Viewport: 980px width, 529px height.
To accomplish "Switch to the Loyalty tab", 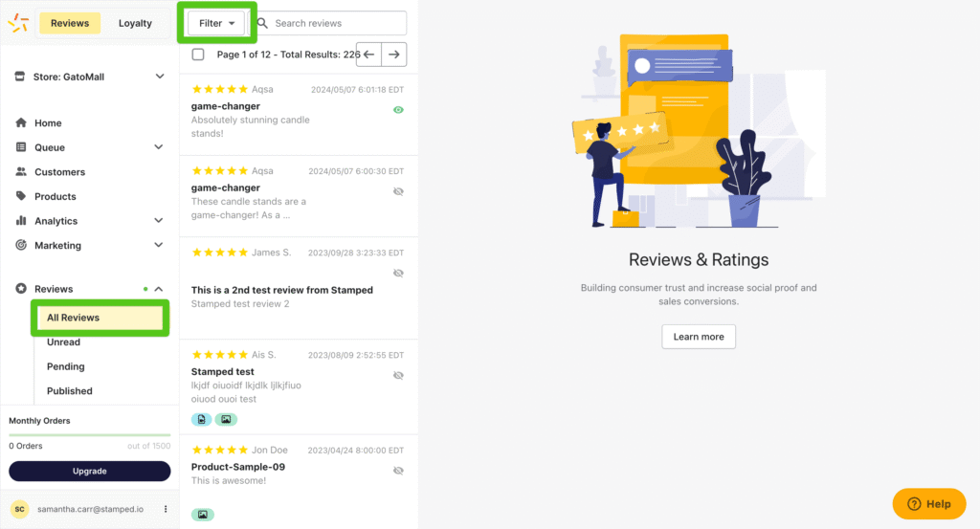I will click(x=135, y=23).
